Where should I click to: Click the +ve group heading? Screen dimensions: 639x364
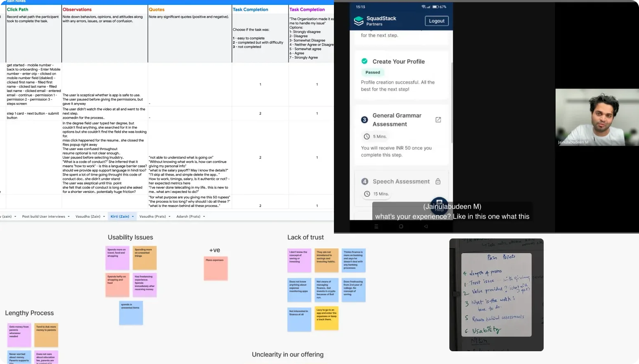215,250
